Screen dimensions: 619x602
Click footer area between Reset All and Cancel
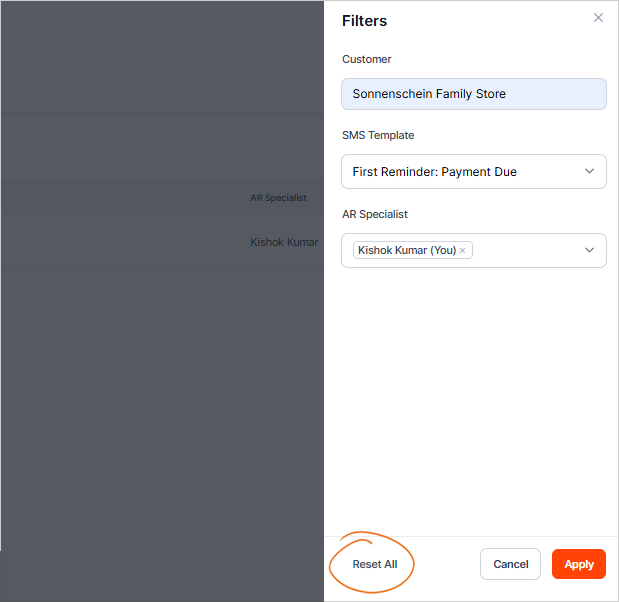[445, 564]
